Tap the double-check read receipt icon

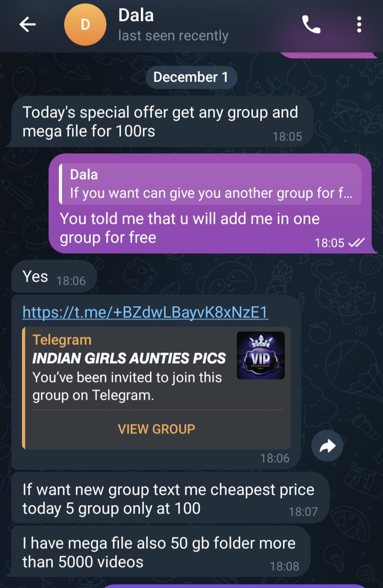pyautogui.click(x=356, y=243)
